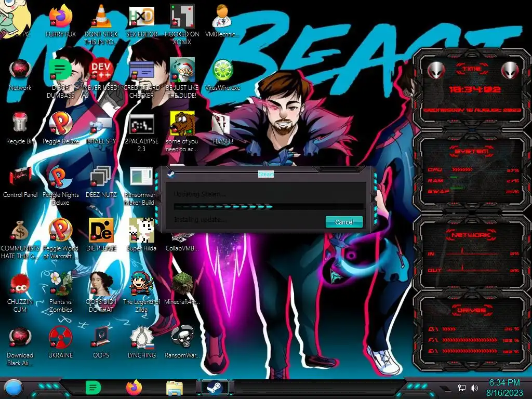Click the CPU usage bar in the widget
The image size is (532, 399).
click(x=462, y=169)
